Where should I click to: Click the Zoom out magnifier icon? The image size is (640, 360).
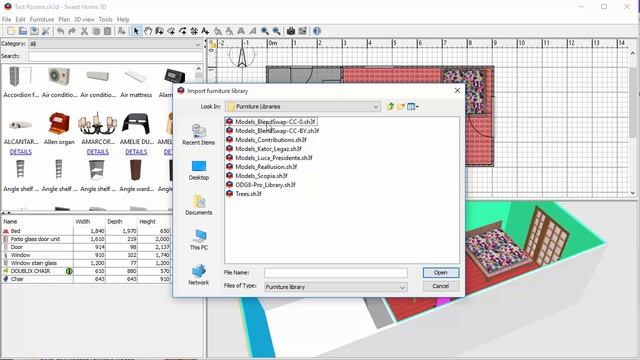point(276,31)
